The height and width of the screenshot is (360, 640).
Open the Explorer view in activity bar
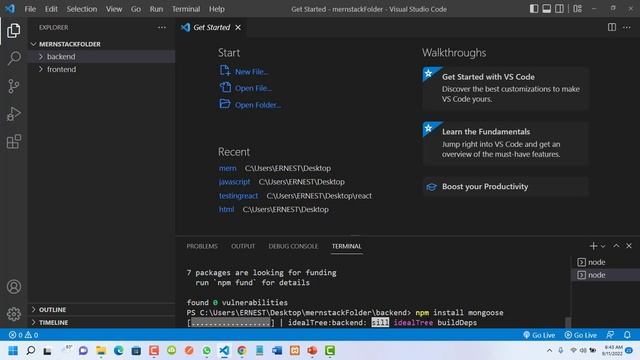tap(13, 31)
